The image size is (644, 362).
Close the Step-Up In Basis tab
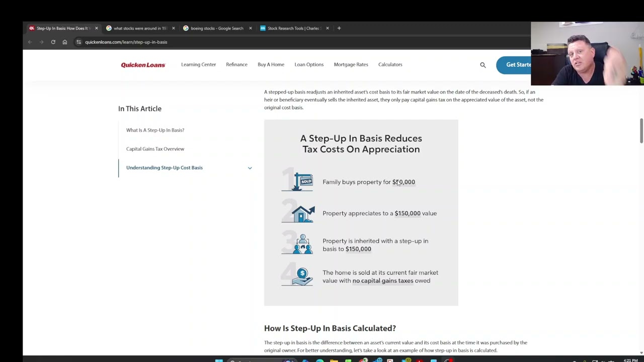[x=97, y=28]
